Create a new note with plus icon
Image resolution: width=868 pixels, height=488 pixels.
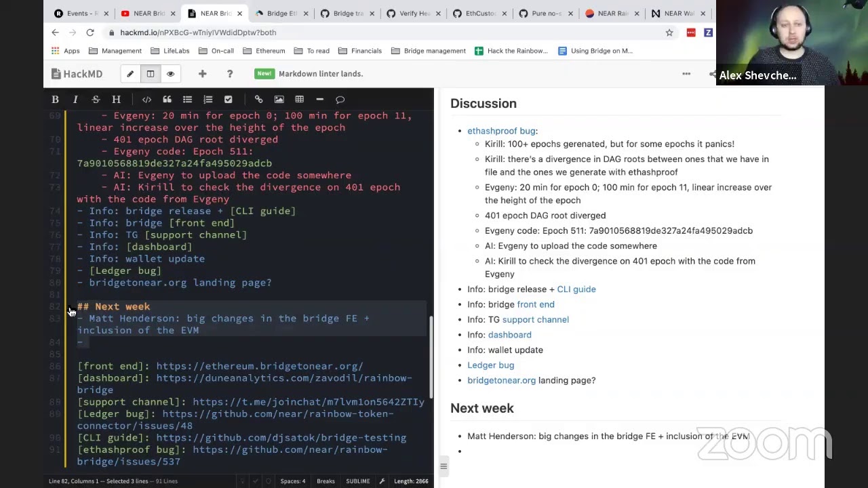202,74
